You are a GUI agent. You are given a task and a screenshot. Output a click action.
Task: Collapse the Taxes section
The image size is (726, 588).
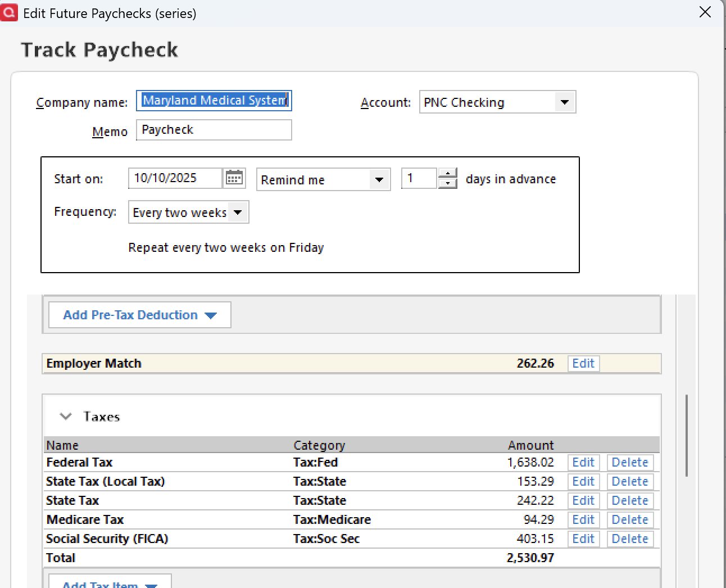(66, 417)
